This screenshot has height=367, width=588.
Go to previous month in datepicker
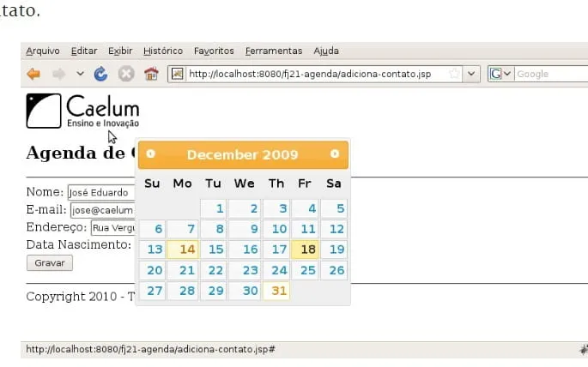(150, 153)
